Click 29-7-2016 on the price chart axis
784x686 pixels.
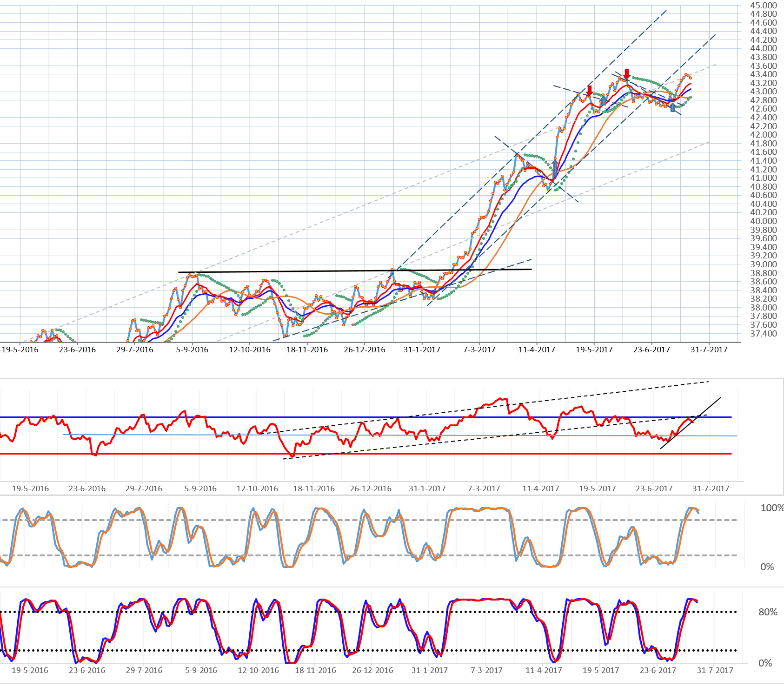click(135, 350)
